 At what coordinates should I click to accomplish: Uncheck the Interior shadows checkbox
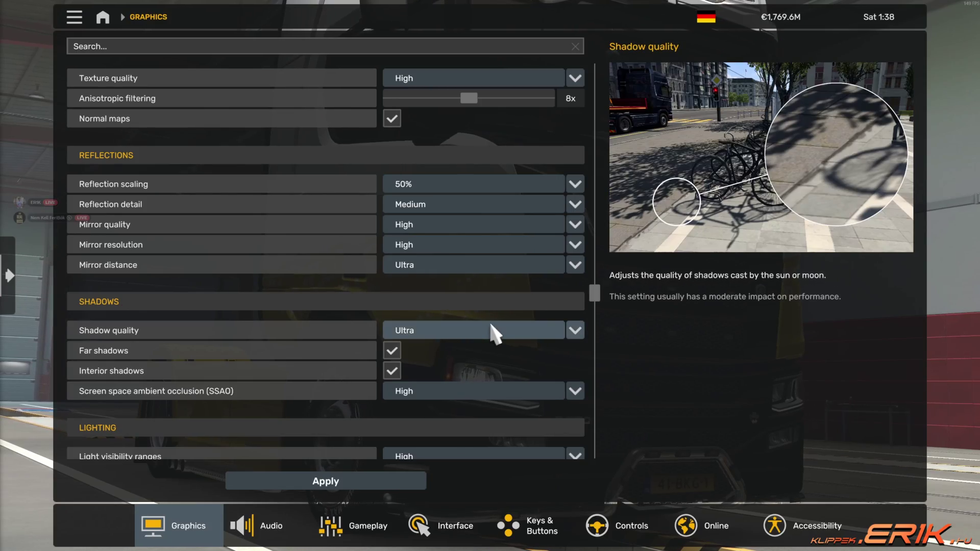coord(392,371)
